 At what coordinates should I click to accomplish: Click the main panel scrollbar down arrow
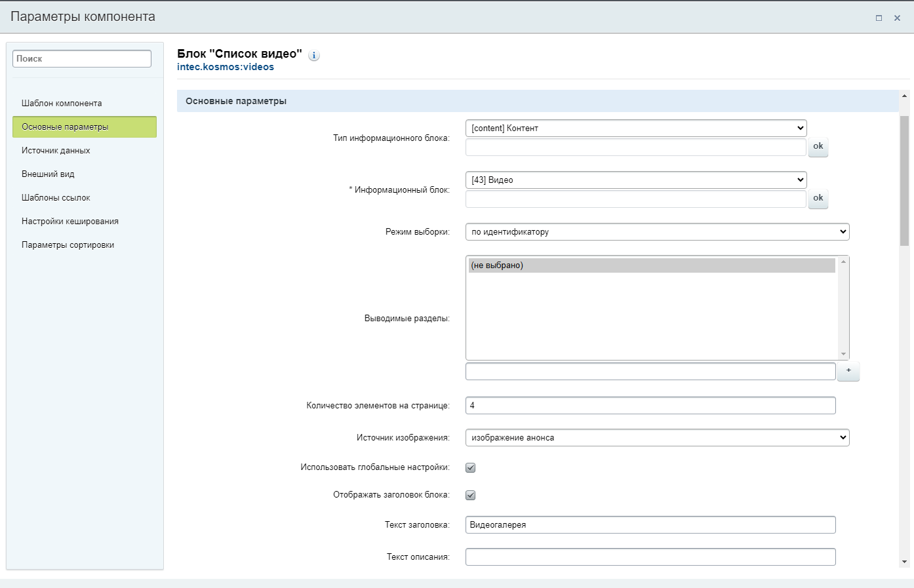904,562
